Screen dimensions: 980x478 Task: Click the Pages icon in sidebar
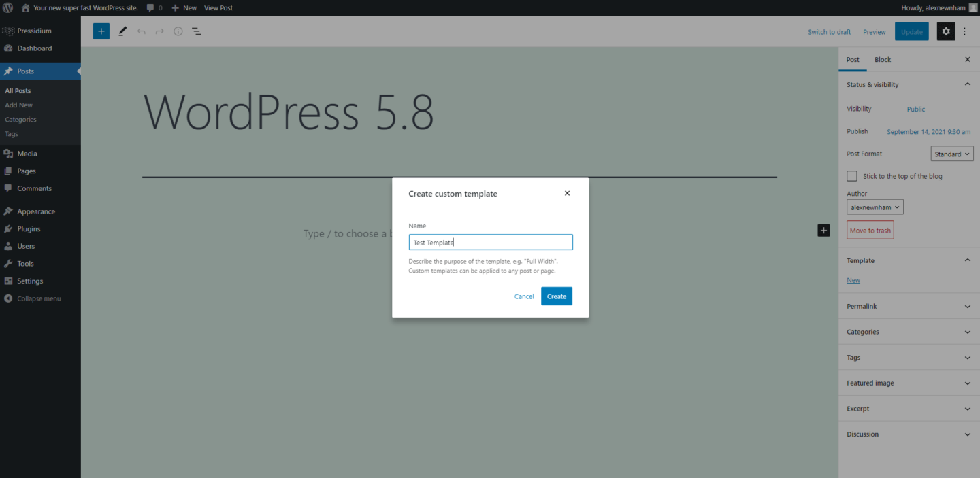[8, 171]
